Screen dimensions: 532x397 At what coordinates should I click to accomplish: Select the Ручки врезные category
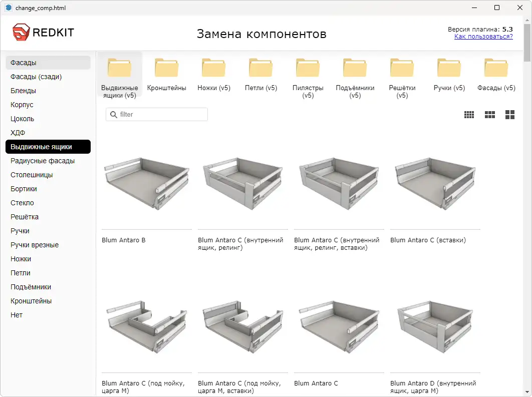tap(36, 245)
